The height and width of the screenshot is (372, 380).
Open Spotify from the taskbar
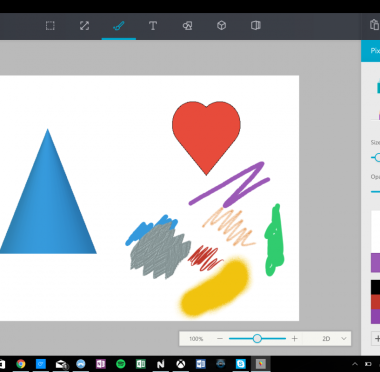(121, 364)
